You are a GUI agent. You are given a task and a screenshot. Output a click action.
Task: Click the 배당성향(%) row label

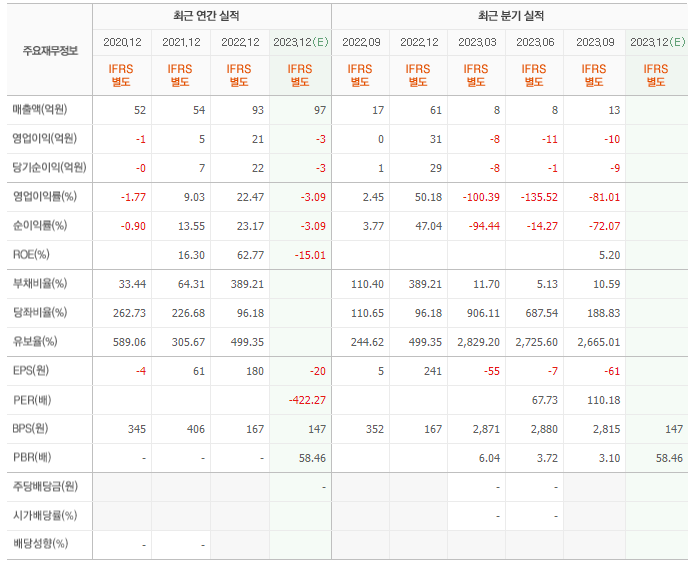40,543
